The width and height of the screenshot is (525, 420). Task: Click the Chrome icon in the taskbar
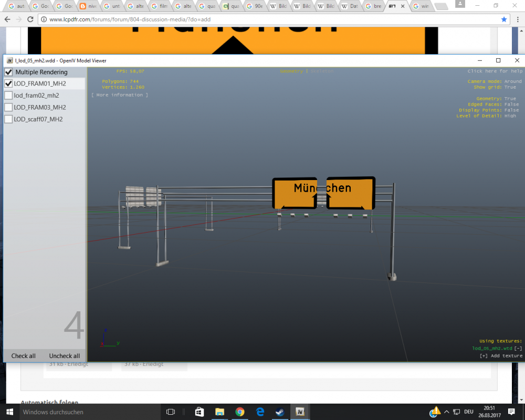(240, 412)
